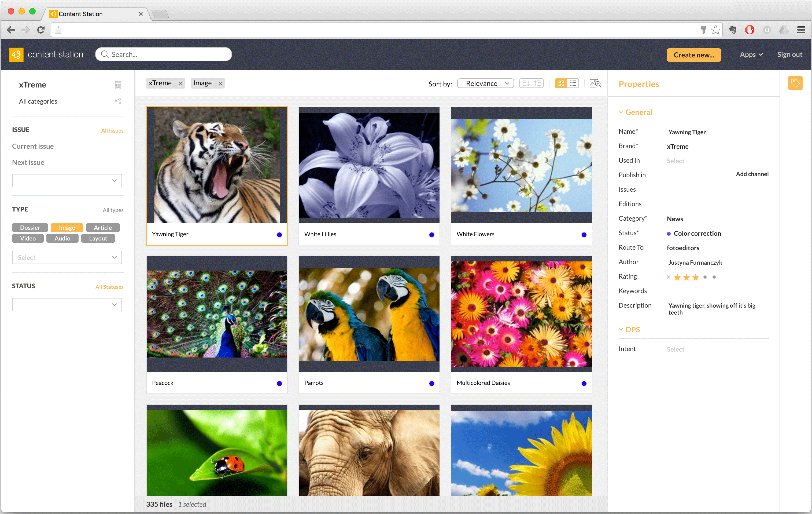Switch to list view
812x514 pixels.
pos(573,83)
